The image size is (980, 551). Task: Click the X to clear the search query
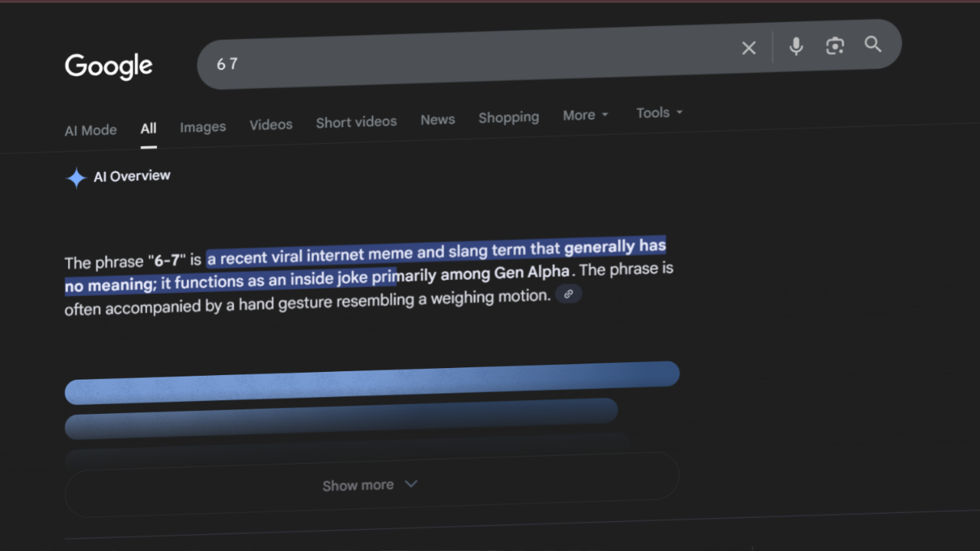[748, 47]
